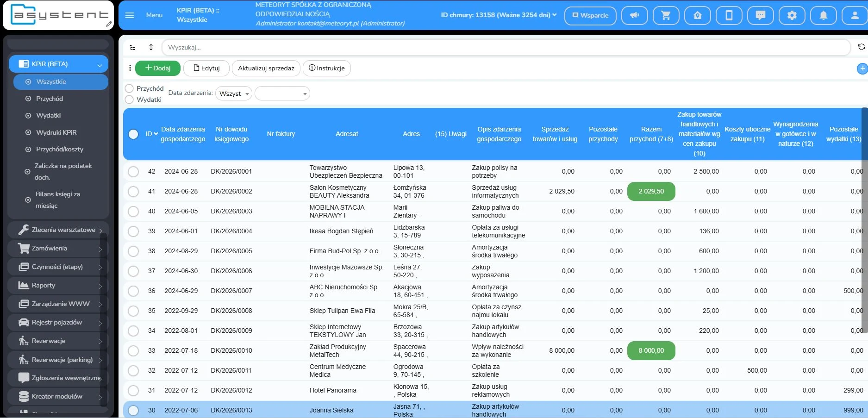The width and height of the screenshot is (868, 418).
Task: Click the tree structure view icon
Action: tap(132, 47)
